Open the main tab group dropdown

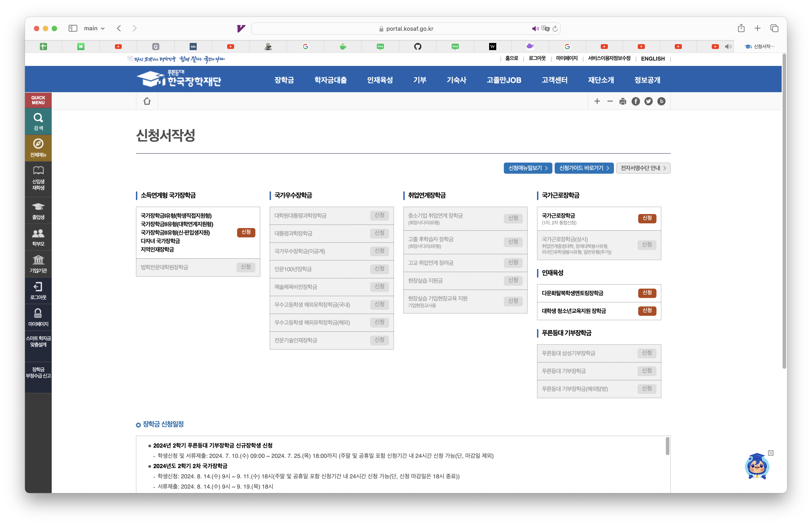tap(94, 28)
